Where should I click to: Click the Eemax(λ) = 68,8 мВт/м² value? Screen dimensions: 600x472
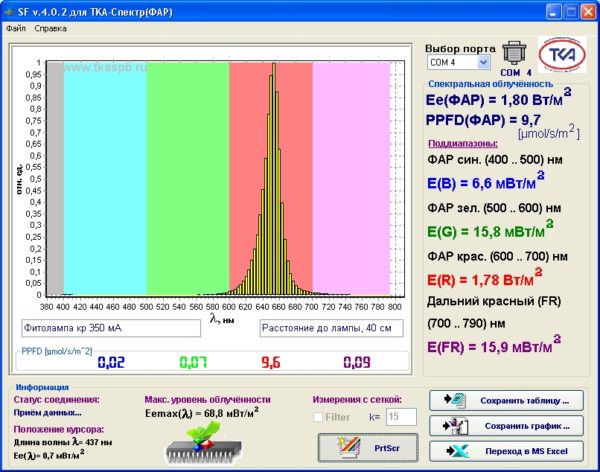[x=202, y=413]
